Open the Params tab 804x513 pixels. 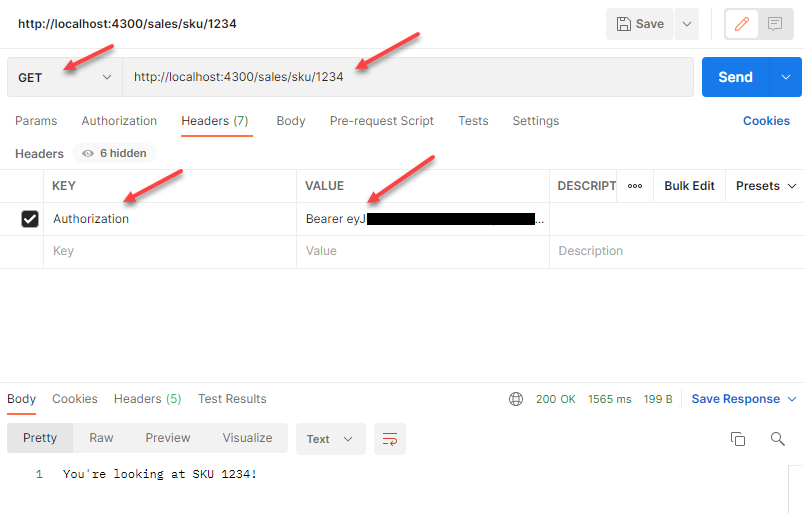pyautogui.click(x=36, y=121)
